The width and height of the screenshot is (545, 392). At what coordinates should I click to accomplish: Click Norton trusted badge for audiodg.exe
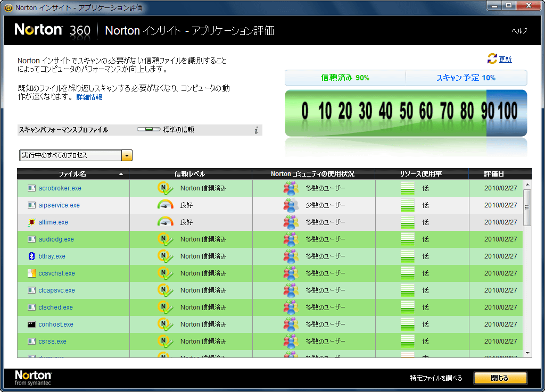coord(165,239)
